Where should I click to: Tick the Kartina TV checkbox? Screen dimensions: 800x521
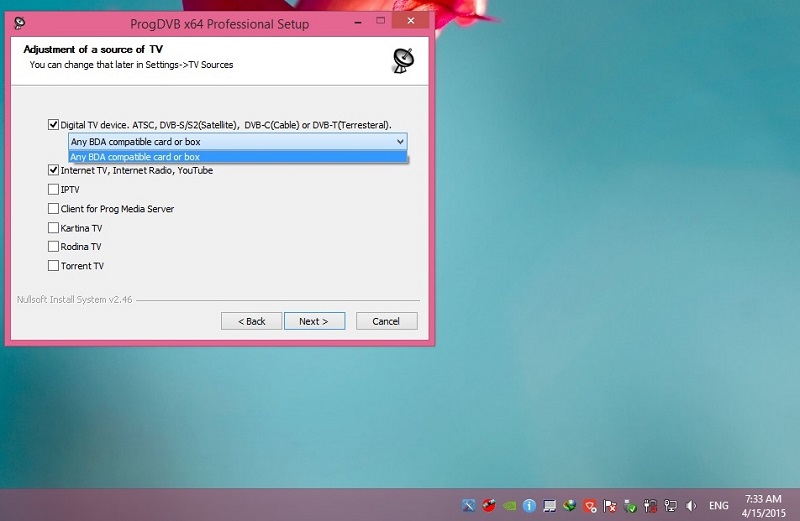(x=53, y=228)
